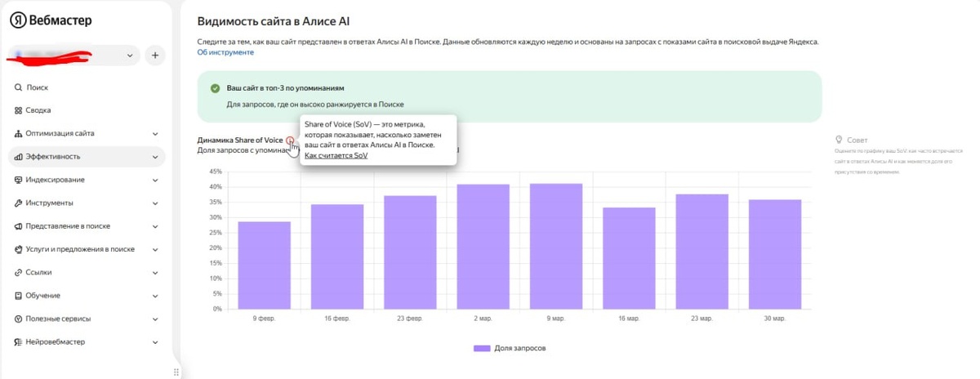Open the Об инструменте link
Screen dimensions: 980x379
pyautogui.click(x=225, y=52)
